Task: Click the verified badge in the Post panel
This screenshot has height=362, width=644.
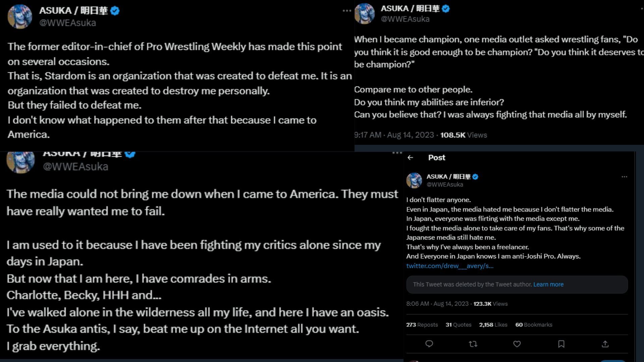Action: click(x=475, y=177)
